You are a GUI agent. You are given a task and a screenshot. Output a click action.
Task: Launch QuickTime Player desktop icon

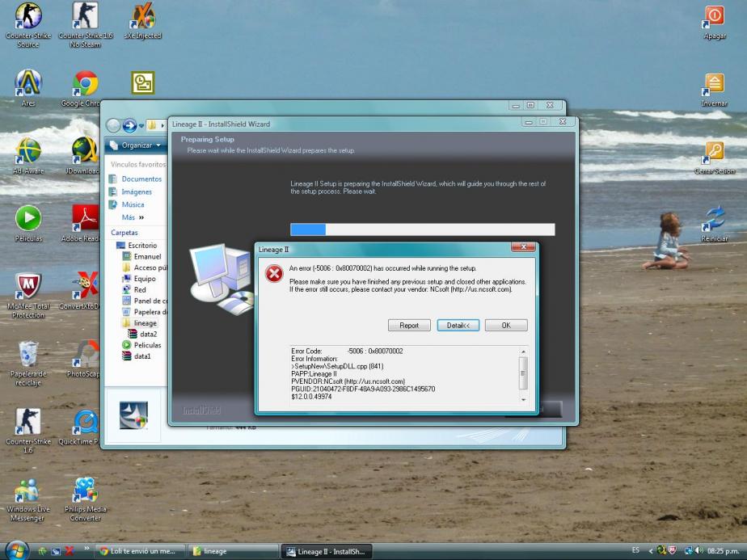81,427
